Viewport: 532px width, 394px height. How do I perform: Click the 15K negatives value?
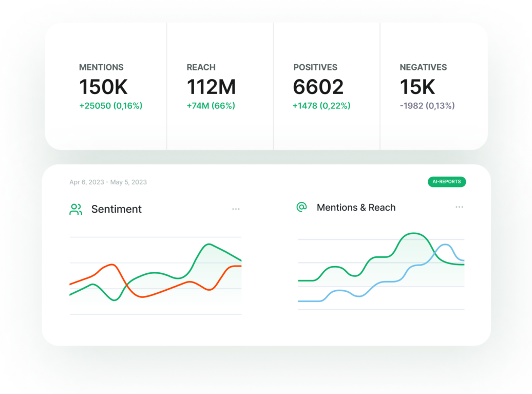[x=417, y=87]
